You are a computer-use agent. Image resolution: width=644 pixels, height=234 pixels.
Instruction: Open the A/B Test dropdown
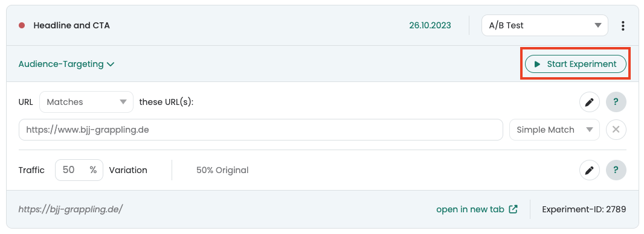point(544,25)
